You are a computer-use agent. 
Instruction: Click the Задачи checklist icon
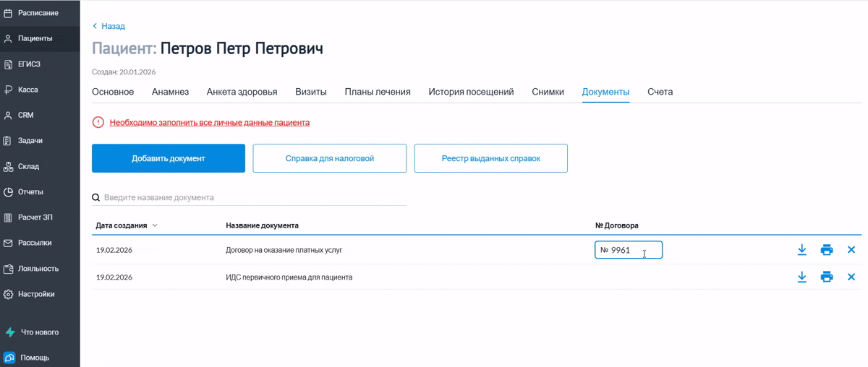(x=9, y=141)
